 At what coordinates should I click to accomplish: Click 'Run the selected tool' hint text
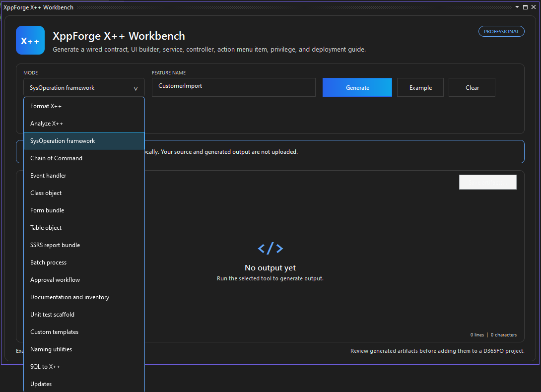point(270,278)
